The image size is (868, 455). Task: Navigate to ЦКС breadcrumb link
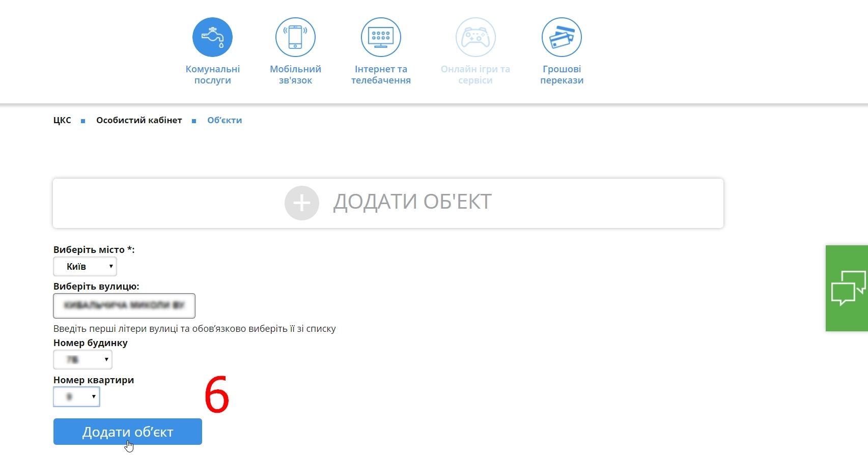pos(62,121)
